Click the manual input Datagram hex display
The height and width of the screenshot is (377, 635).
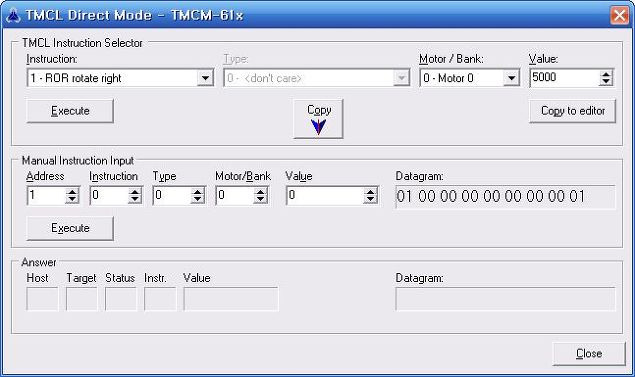[x=505, y=197]
